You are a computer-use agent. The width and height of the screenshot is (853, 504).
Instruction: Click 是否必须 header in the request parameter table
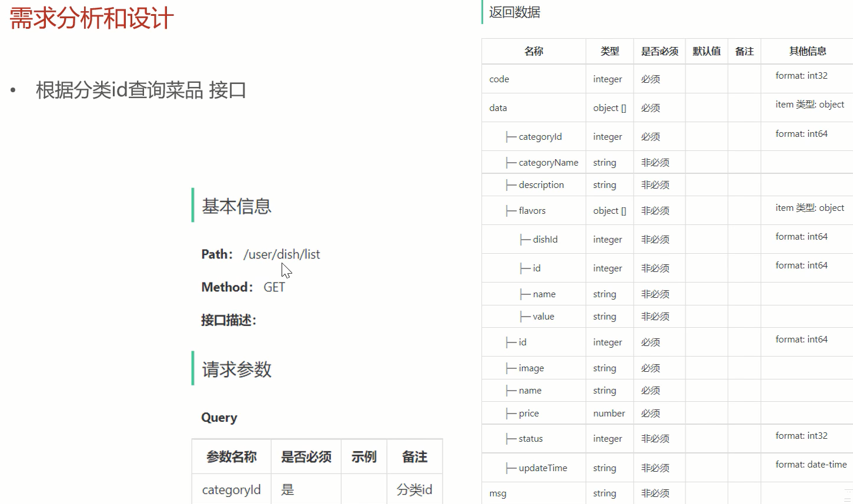coord(306,457)
